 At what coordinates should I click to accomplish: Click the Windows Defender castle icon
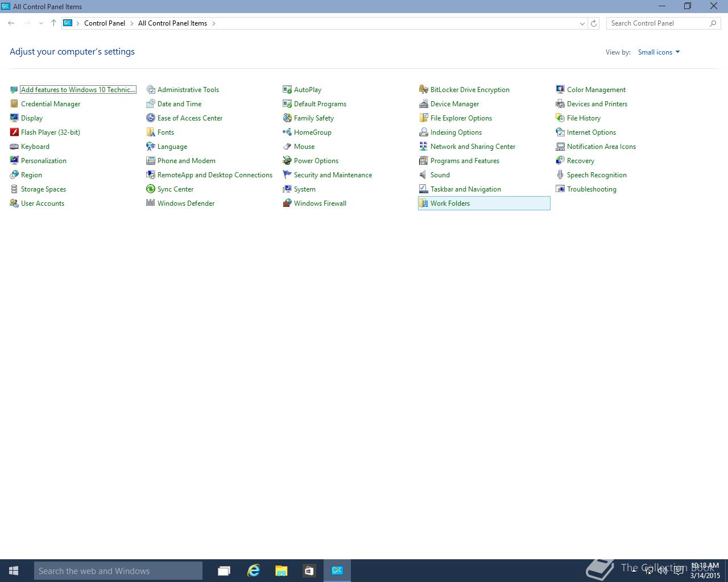tap(151, 203)
